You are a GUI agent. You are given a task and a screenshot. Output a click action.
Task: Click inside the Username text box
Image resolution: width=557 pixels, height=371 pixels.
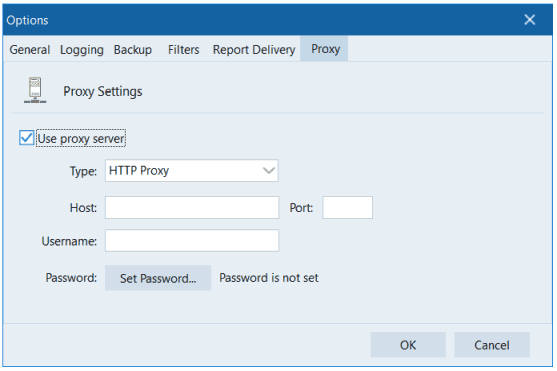tap(192, 241)
